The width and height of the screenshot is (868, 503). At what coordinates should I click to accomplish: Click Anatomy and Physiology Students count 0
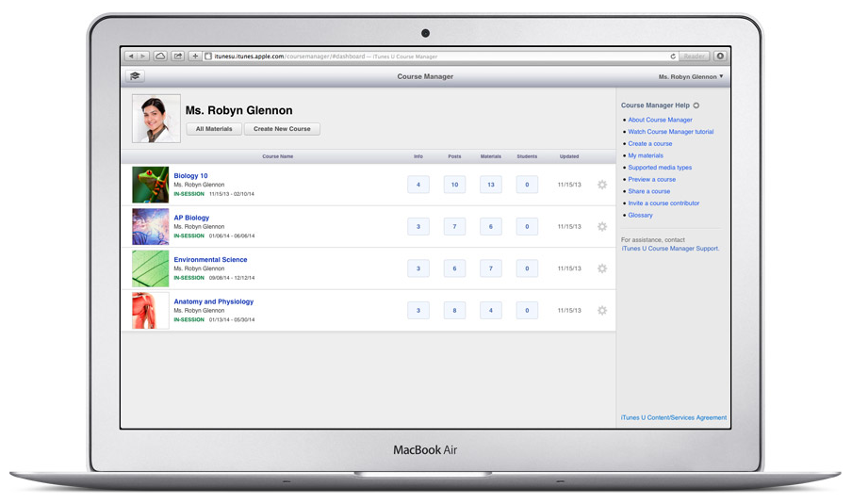[527, 311]
